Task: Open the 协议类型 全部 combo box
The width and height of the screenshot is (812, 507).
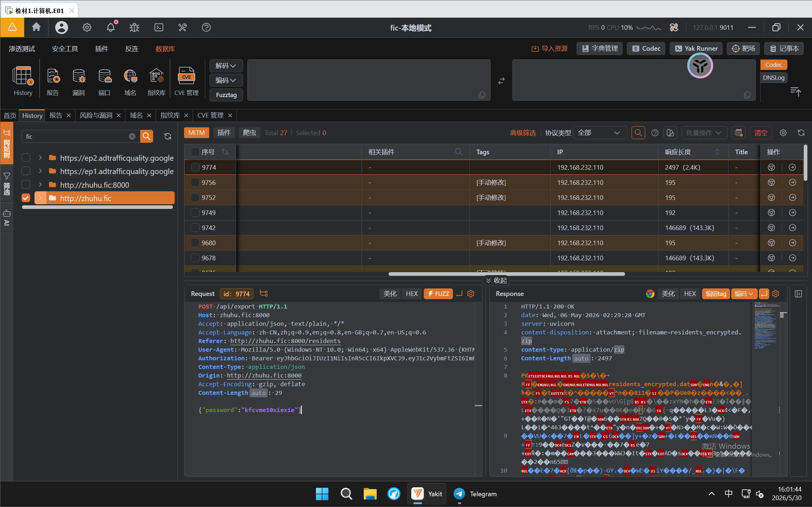Action: (600, 133)
